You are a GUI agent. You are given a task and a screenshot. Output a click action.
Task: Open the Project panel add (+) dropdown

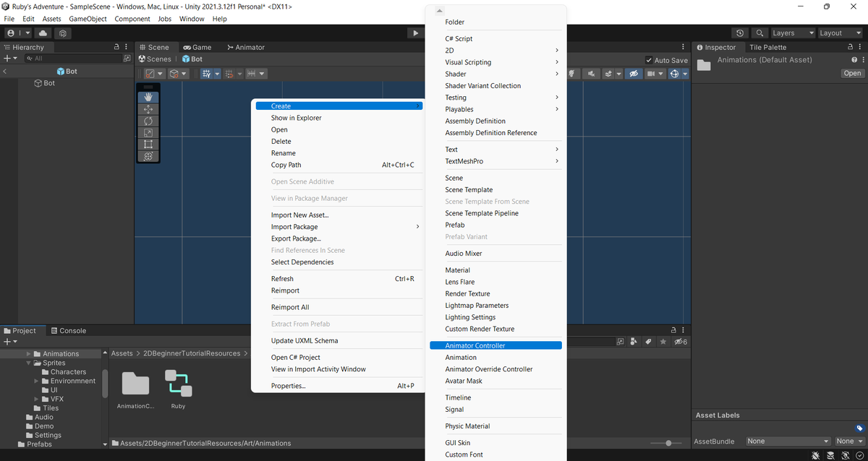(x=9, y=341)
